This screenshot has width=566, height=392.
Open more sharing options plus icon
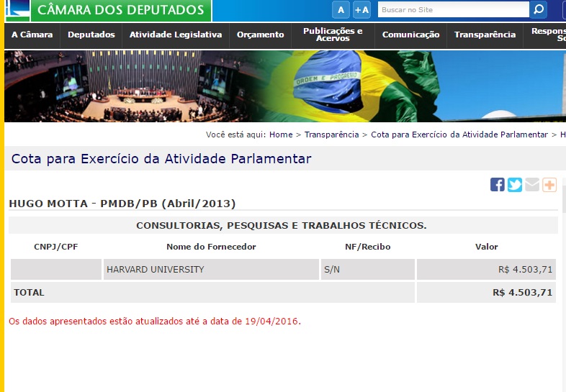coord(549,185)
